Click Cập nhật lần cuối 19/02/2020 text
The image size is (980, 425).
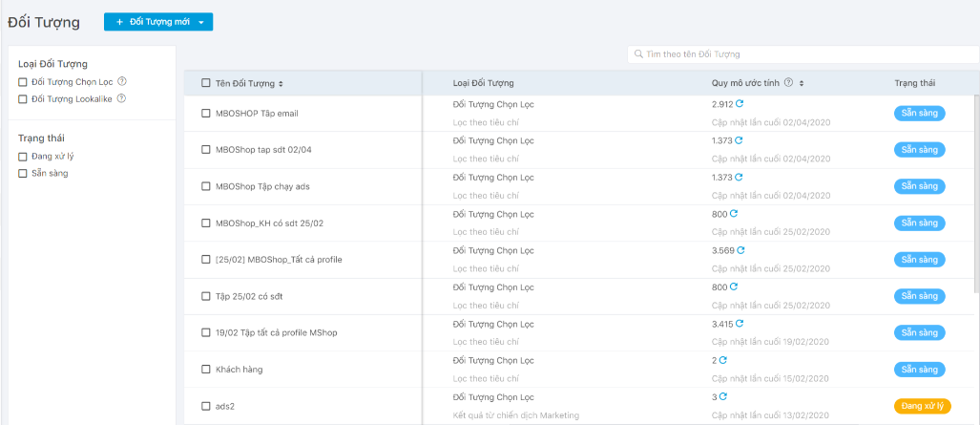coord(770,342)
